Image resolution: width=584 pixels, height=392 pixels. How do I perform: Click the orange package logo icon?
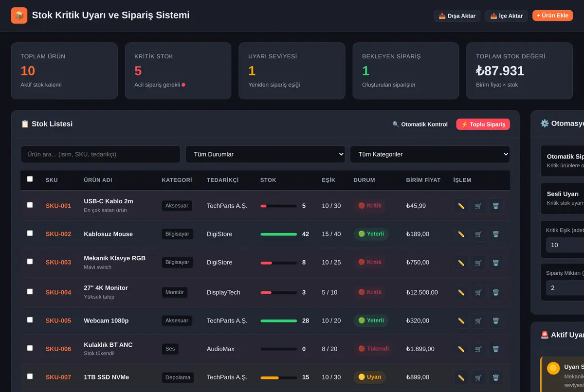[19, 16]
